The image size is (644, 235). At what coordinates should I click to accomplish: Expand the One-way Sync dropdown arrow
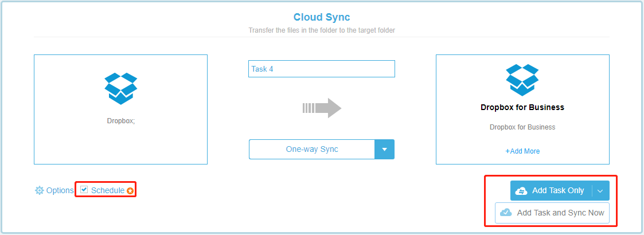[x=384, y=149]
